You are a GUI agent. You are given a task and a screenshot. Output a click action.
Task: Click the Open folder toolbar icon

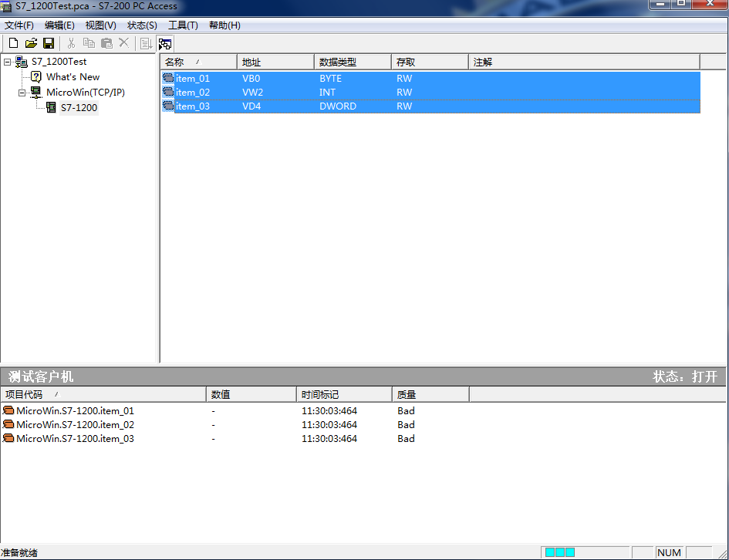coord(31,43)
